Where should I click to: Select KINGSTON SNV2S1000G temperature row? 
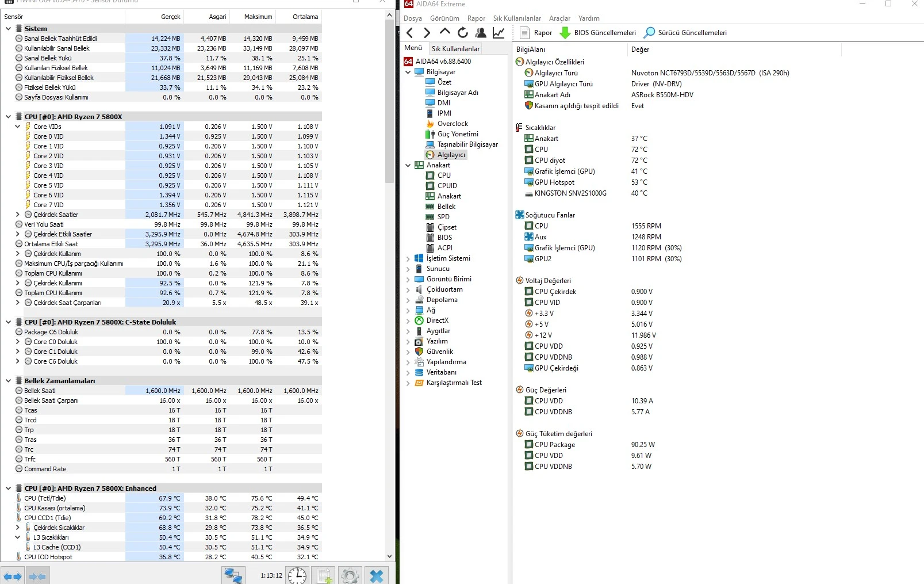coord(586,193)
